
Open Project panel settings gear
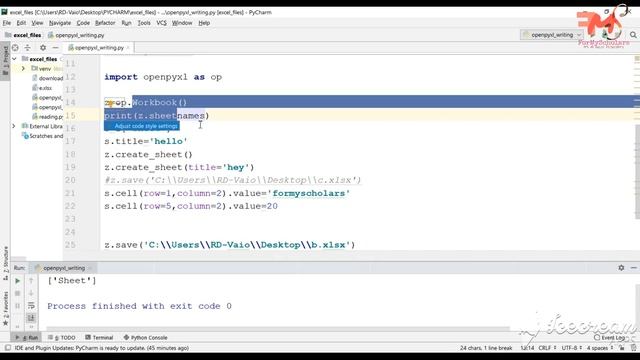tap(43, 48)
